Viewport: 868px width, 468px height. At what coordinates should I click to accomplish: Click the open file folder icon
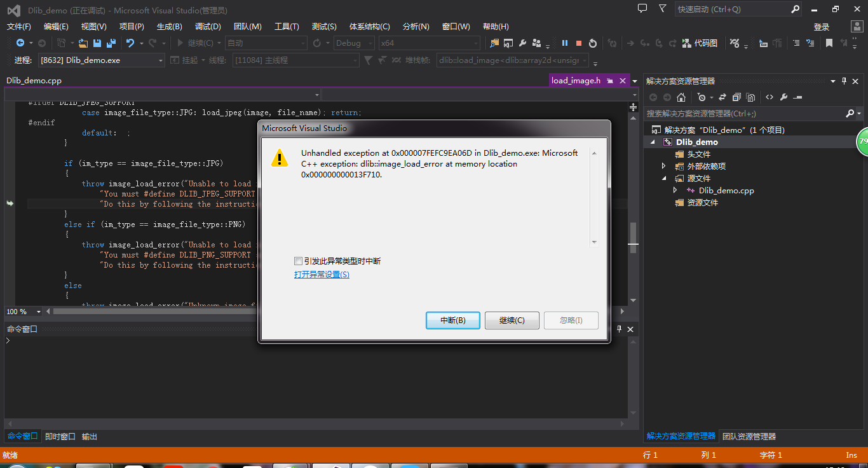point(83,43)
